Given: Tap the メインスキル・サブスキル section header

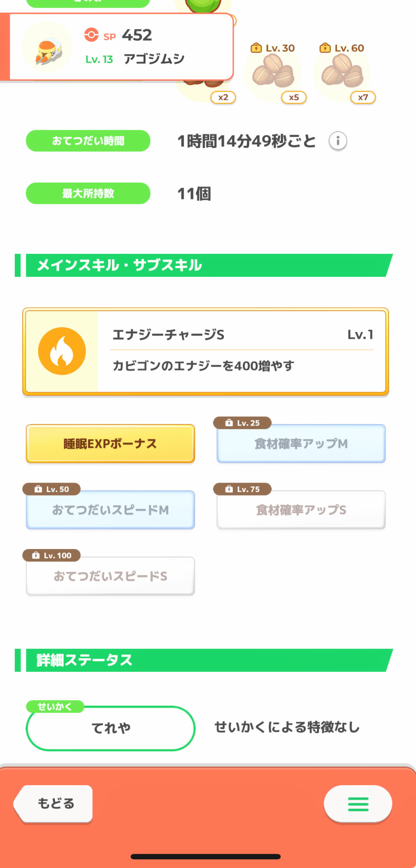Looking at the screenshot, I should [204, 265].
